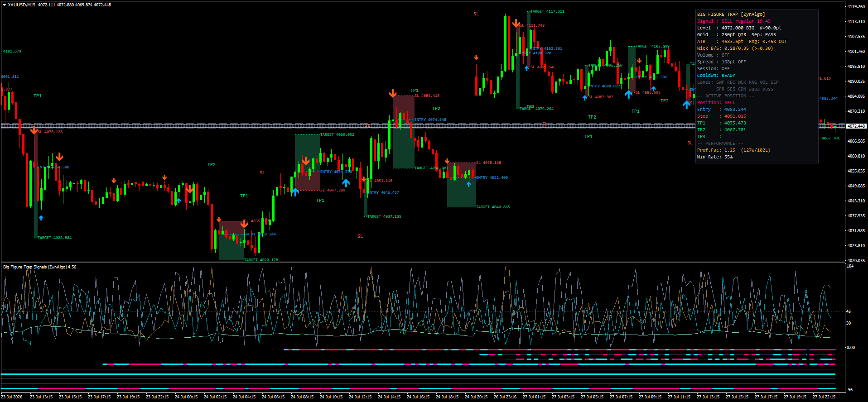Select the TP1 : 4075.473 line in panel
Screen dimensions: 868x402
tap(721, 123)
